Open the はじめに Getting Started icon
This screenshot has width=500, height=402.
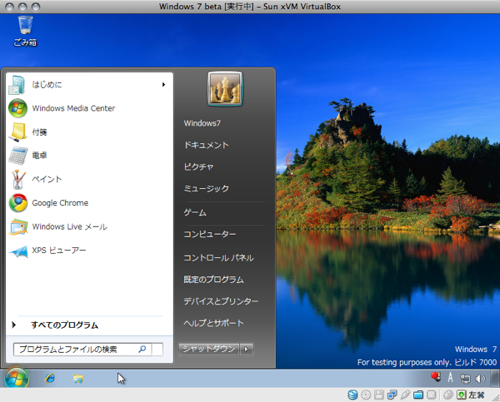click(x=17, y=85)
